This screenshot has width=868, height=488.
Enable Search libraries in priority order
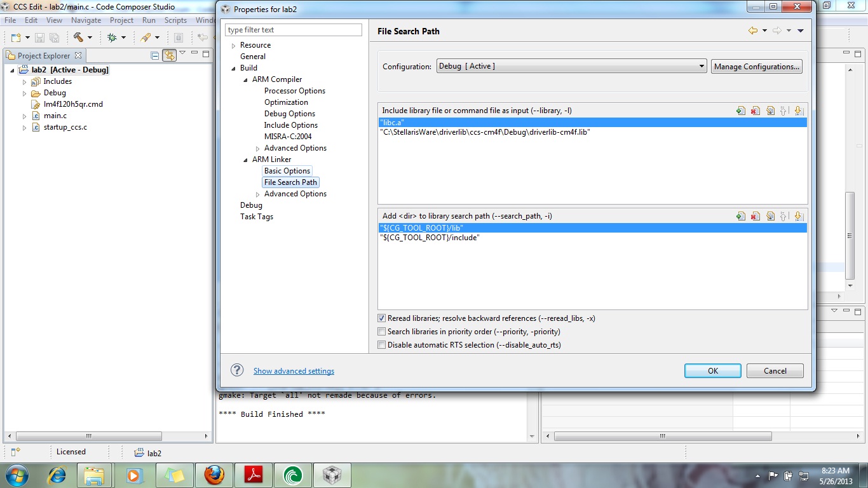point(381,332)
